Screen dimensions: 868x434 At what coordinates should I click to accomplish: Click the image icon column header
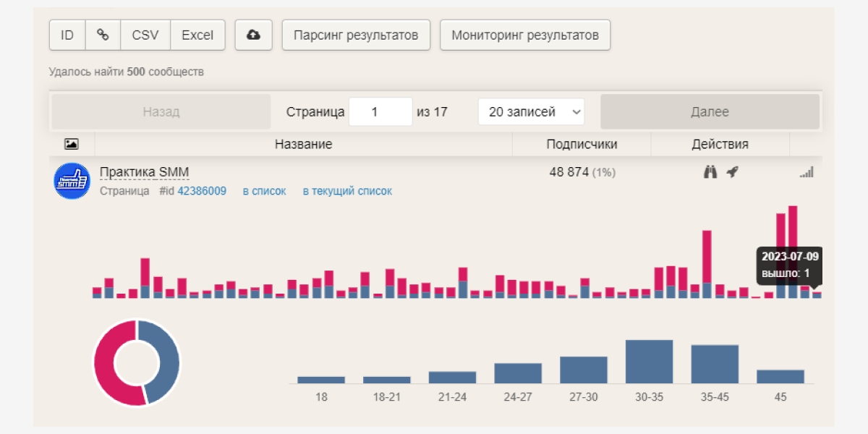tap(71, 144)
